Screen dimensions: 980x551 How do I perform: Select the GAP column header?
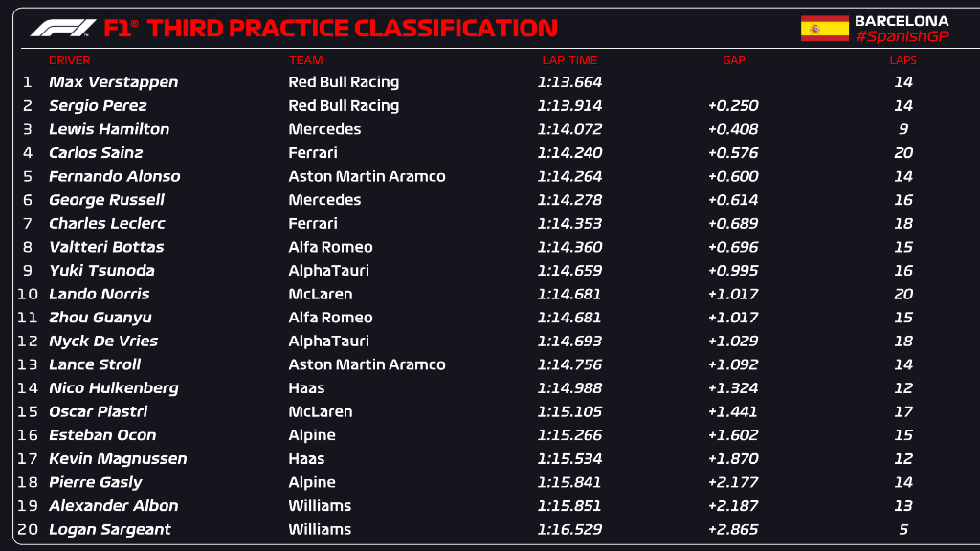point(733,60)
